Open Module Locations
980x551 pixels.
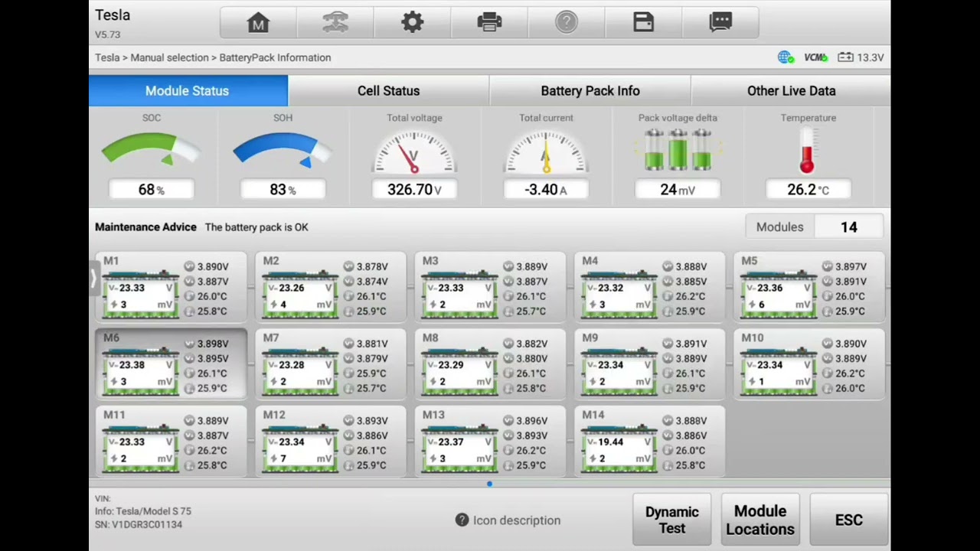click(x=760, y=520)
